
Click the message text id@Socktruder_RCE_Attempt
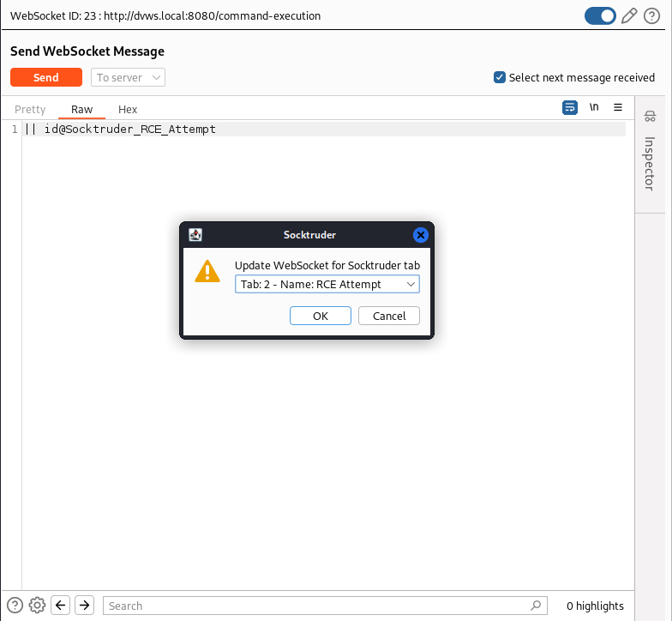pyautogui.click(x=130, y=129)
